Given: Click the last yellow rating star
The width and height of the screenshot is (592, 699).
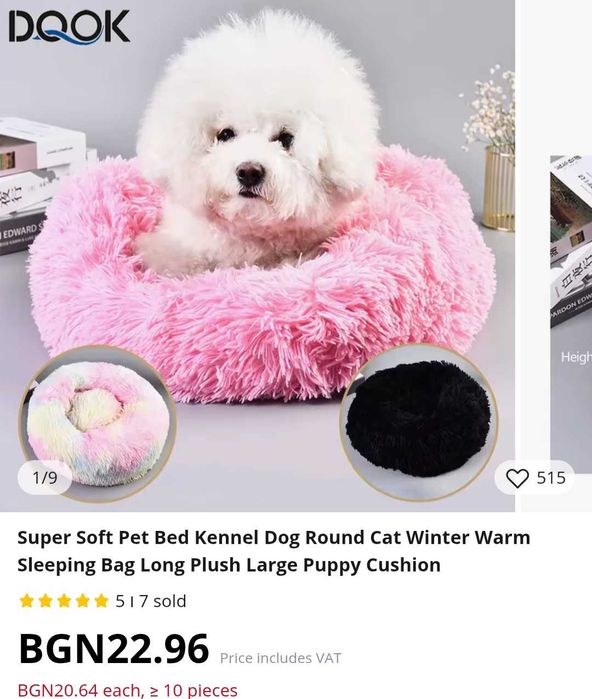Looking at the screenshot, I should 101,601.
